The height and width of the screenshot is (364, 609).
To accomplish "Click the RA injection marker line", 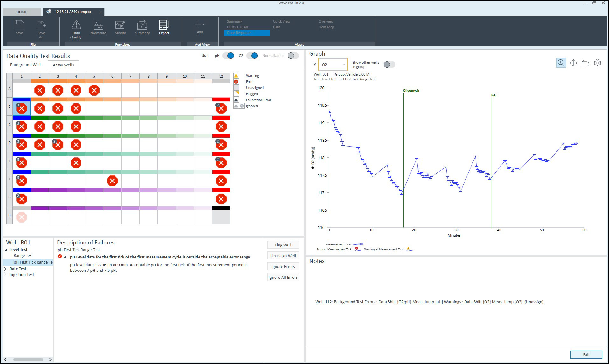I will [492, 162].
